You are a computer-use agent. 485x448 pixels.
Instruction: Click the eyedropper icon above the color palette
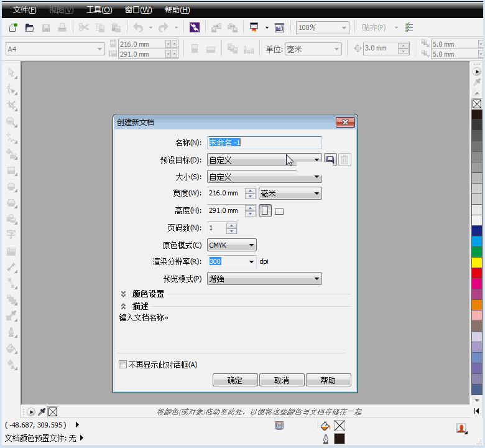477,83
